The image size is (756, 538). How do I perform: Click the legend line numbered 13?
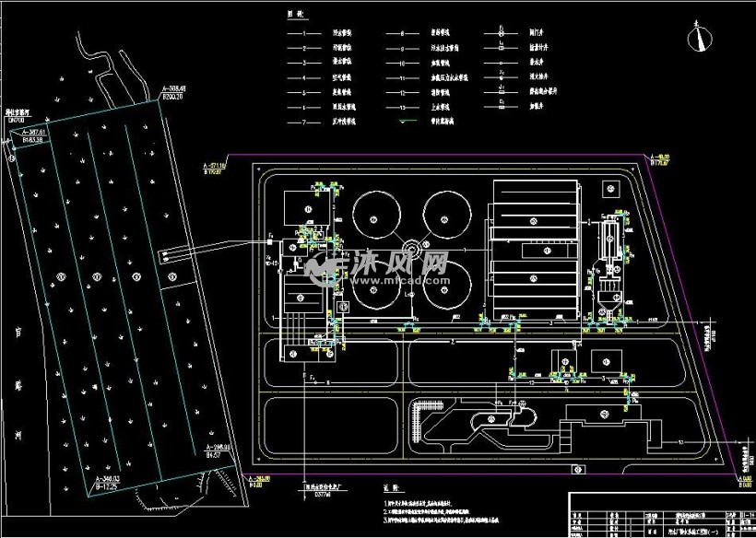click(402, 108)
